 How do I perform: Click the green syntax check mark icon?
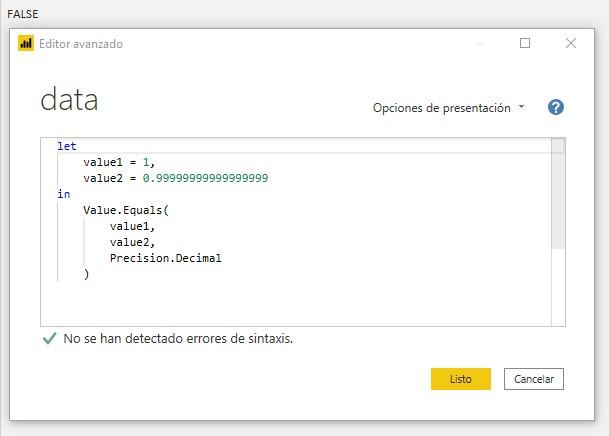tap(49, 339)
